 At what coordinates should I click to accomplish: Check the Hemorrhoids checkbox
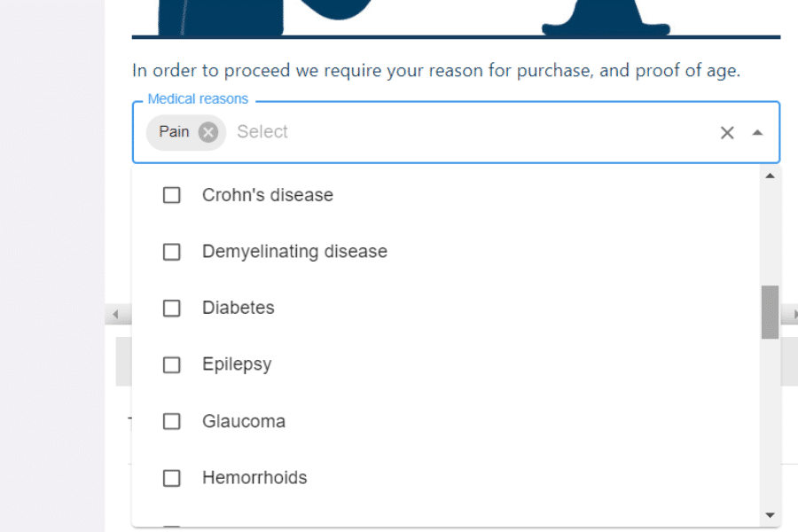tap(171, 478)
